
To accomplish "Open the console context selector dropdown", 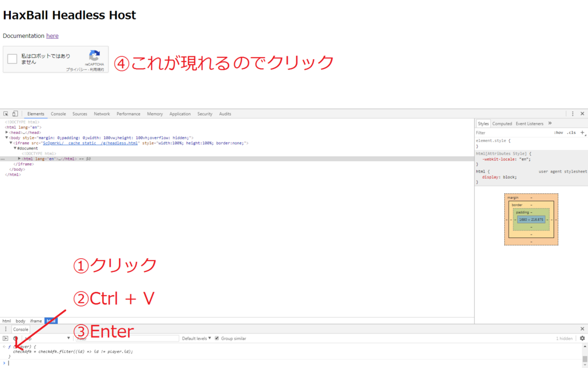I will pos(47,338).
